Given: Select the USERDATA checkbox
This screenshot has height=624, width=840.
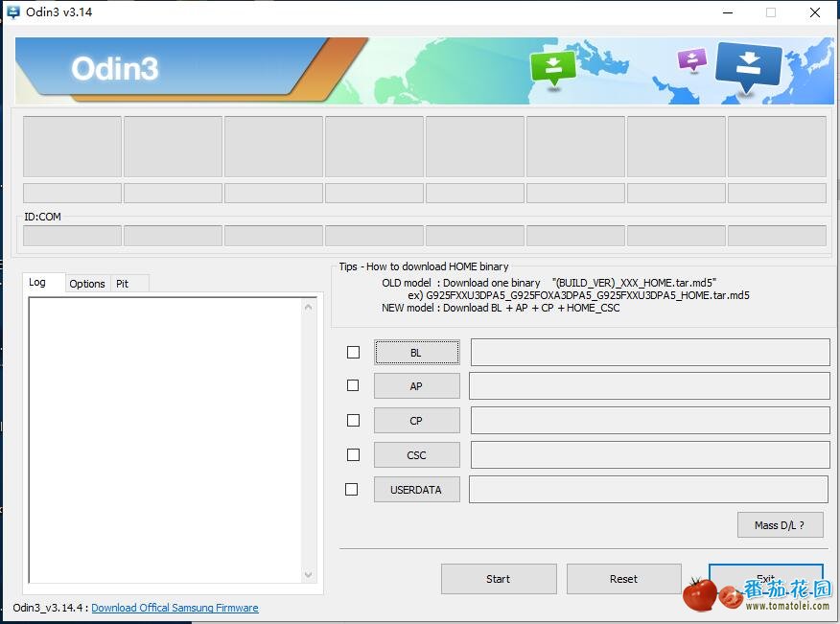Looking at the screenshot, I should pyautogui.click(x=351, y=490).
